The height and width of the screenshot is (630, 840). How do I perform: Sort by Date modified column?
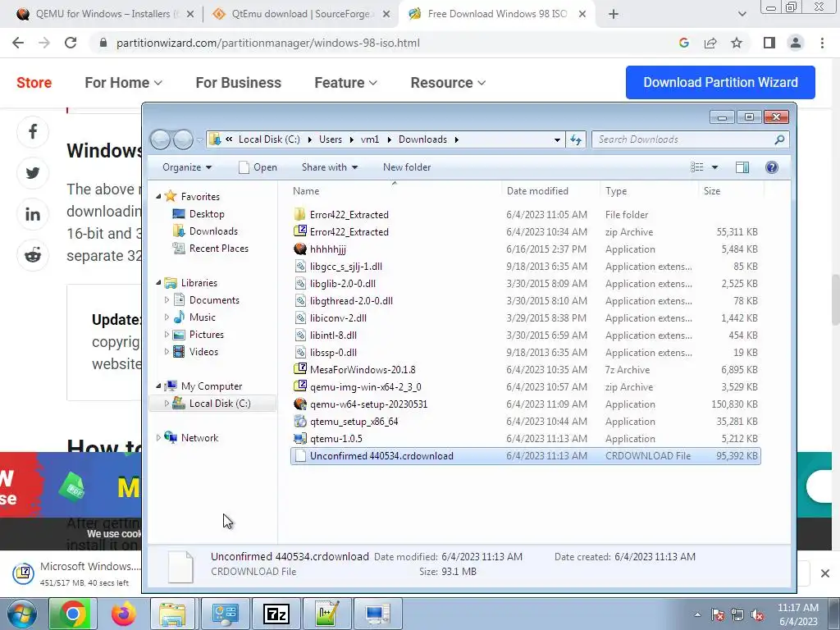(550, 191)
